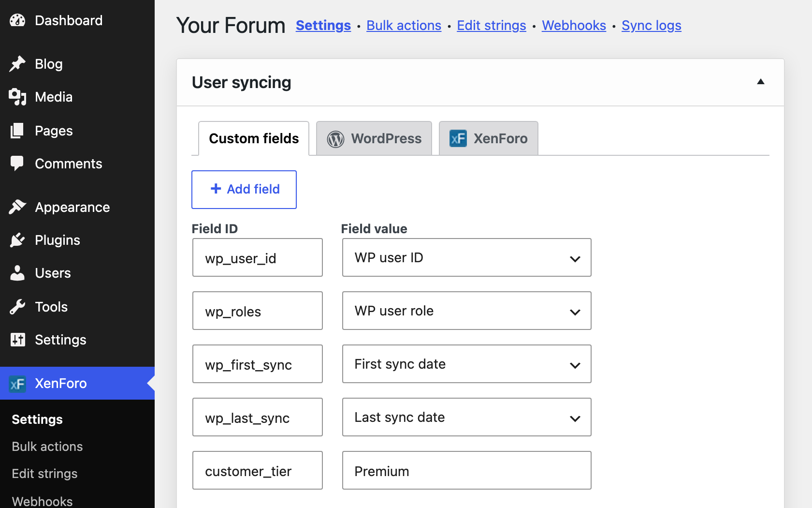Viewport: 812px width, 508px height.
Task: Click the XenForo logo in sidebar
Action: coord(17,384)
